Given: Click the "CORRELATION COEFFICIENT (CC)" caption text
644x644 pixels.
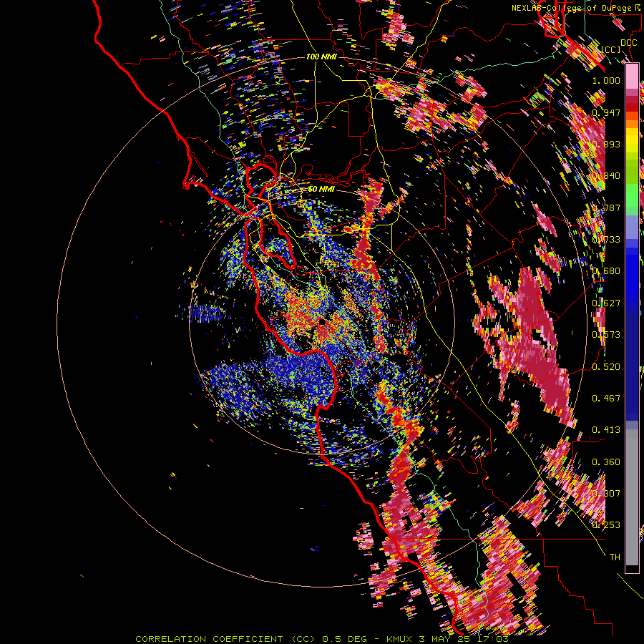Looking at the screenshot, I should tap(225, 639).
